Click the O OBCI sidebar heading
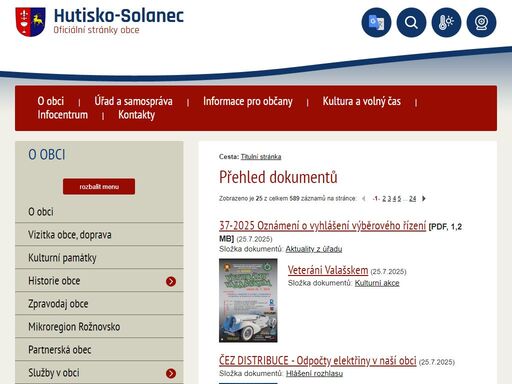The width and height of the screenshot is (512, 384). pos(47,155)
